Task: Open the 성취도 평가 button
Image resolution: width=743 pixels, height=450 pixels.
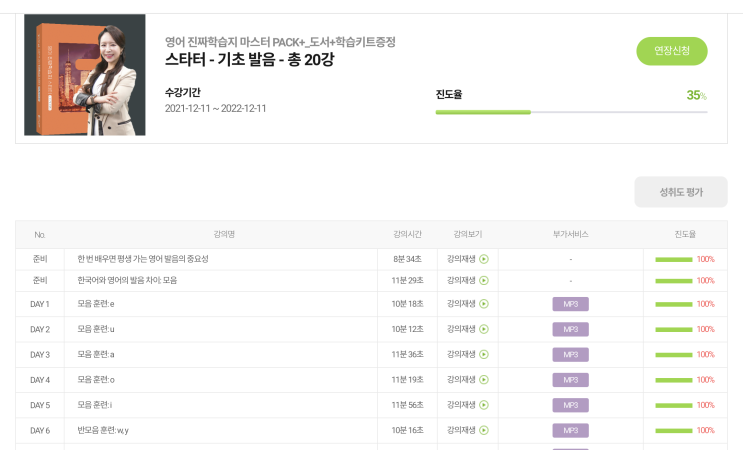Action: 681,192
